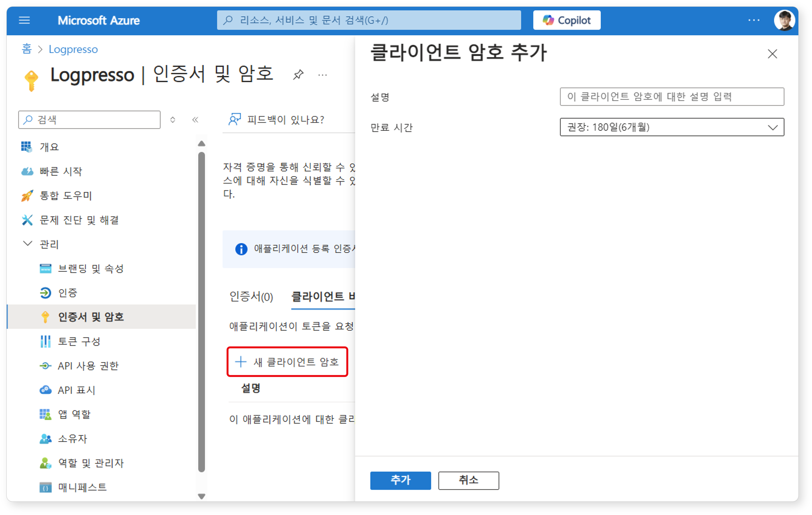Click the API 표시 cloud icon
The image size is (812, 515).
click(x=45, y=390)
